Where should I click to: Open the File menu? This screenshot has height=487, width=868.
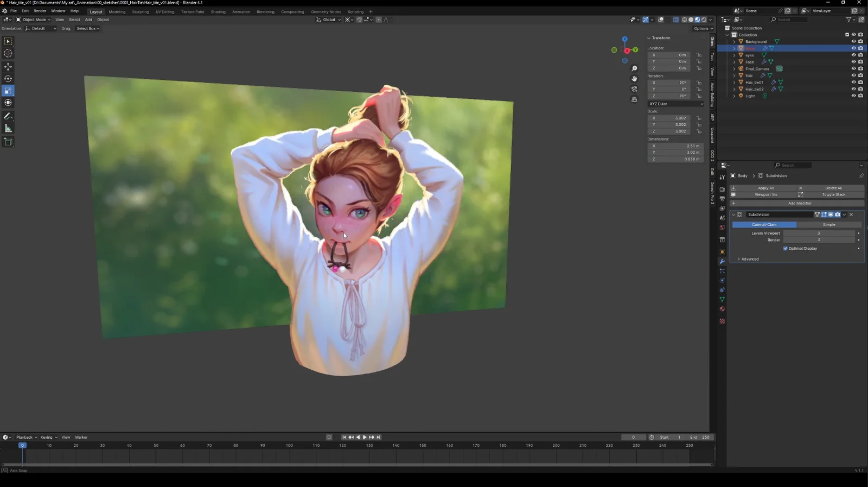(x=14, y=11)
